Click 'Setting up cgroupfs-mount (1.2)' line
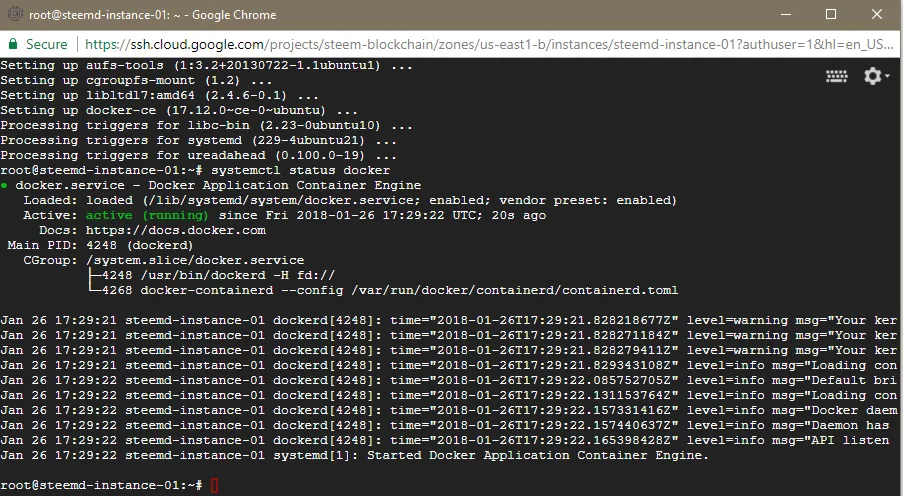 tap(136, 81)
